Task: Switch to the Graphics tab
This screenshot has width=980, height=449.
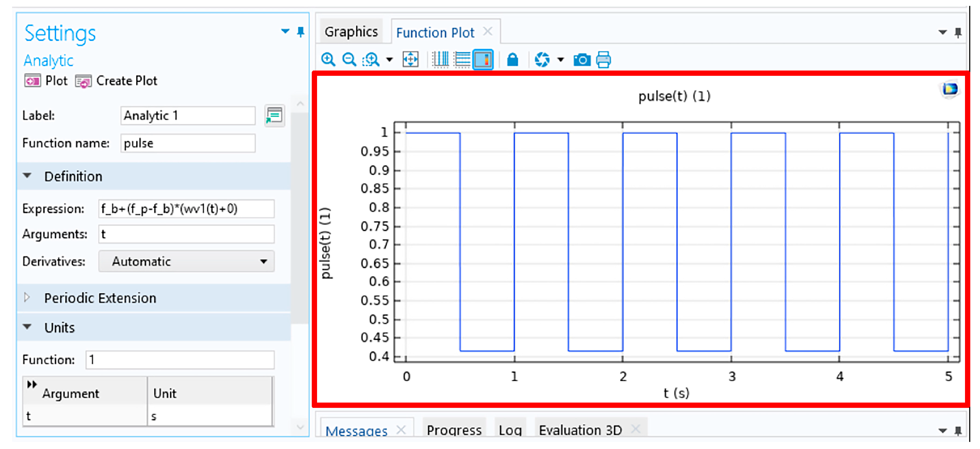Action: [x=351, y=32]
